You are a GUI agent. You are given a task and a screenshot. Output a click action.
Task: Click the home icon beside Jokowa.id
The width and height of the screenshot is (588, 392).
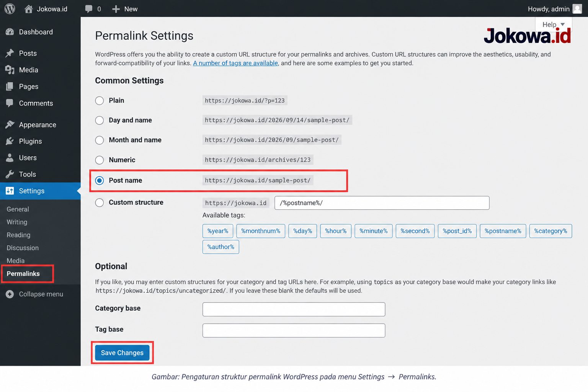point(29,9)
